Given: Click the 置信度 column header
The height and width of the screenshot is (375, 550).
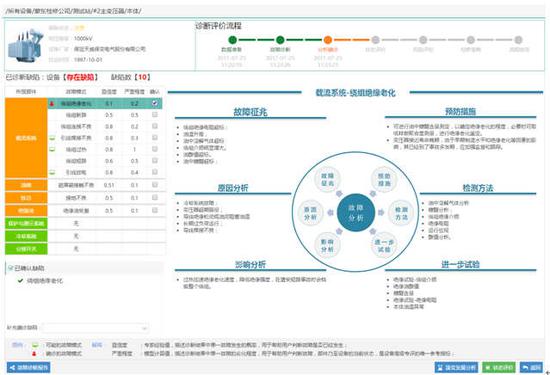Looking at the screenshot, I should coord(109,92).
